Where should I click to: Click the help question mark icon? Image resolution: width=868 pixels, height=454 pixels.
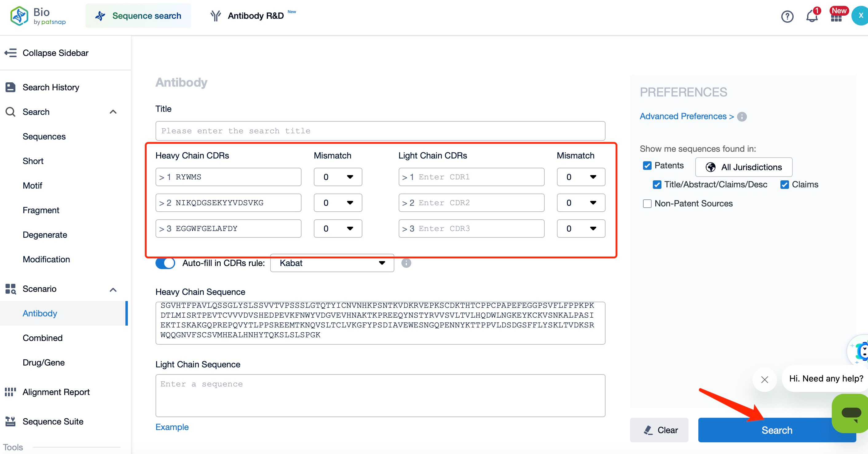click(x=788, y=16)
